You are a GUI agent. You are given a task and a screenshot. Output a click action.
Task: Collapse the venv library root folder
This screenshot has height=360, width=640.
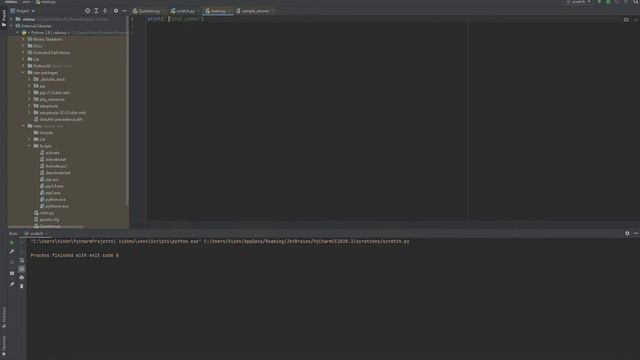[24, 126]
